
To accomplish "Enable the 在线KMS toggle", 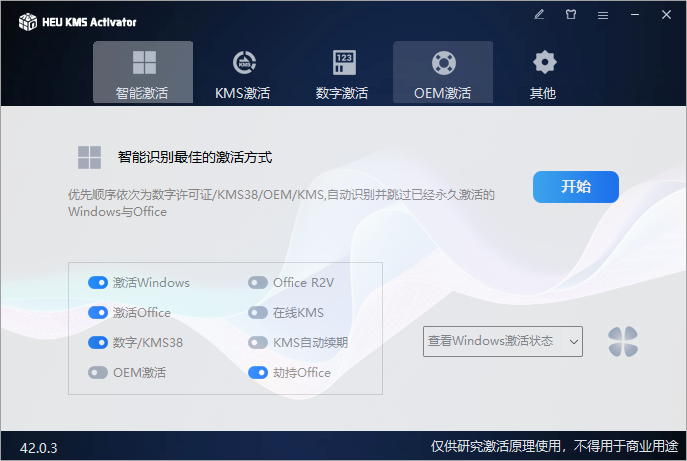I will [x=258, y=313].
